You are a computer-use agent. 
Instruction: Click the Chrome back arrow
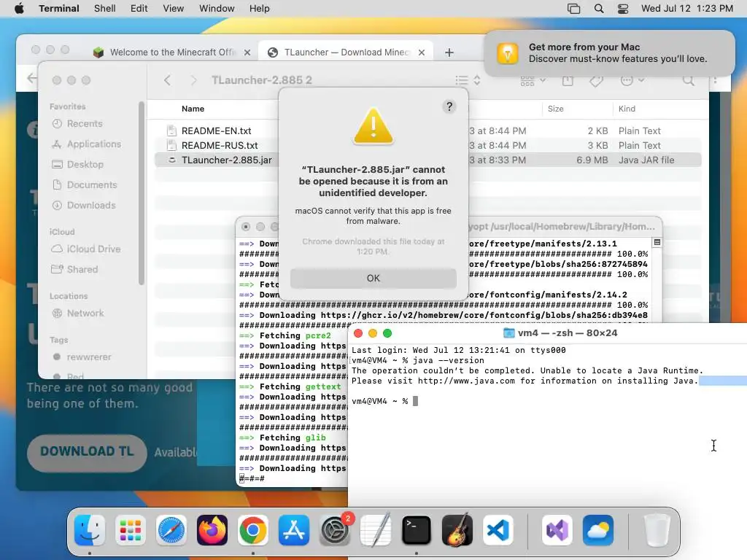[31, 77]
